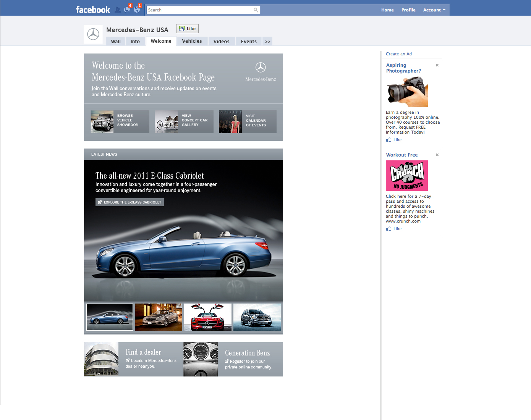Select the silver convertible night thumbnail
Screen dimensions: 531x420
(159, 317)
